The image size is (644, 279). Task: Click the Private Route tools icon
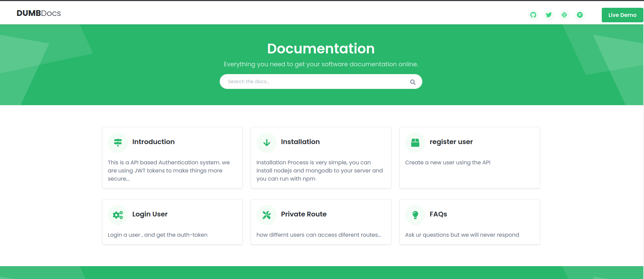coord(267,215)
